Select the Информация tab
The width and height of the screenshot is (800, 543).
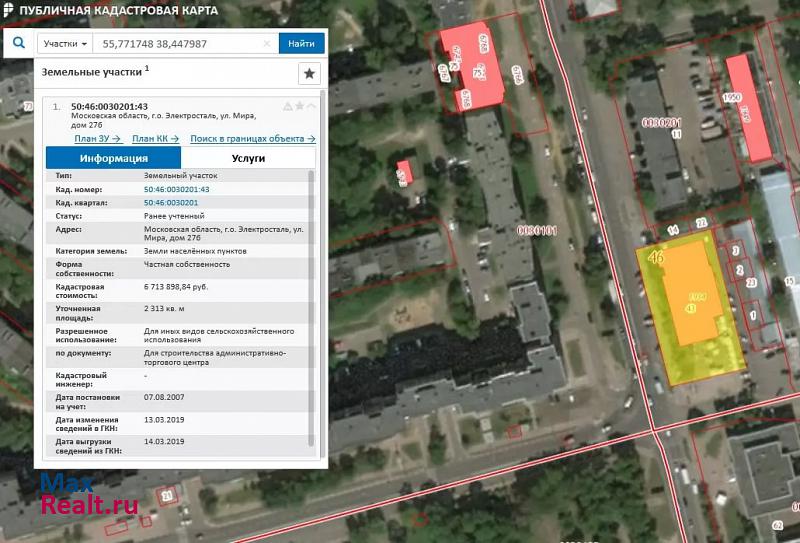coord(114,158)
